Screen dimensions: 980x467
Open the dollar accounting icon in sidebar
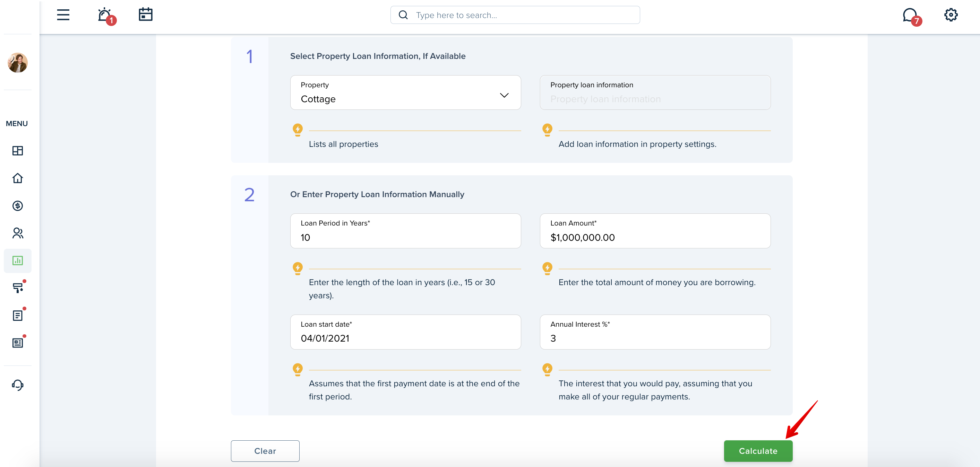tap(17, 205)
